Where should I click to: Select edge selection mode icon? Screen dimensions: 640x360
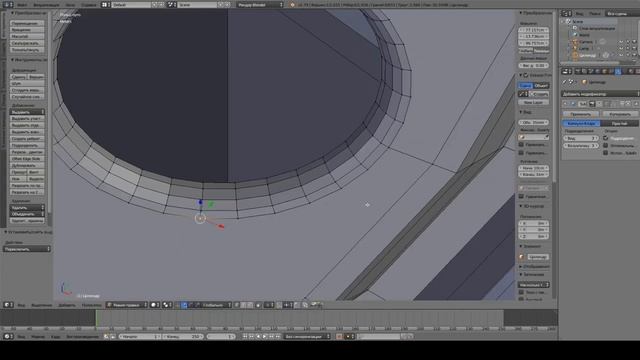click(244, 304)
